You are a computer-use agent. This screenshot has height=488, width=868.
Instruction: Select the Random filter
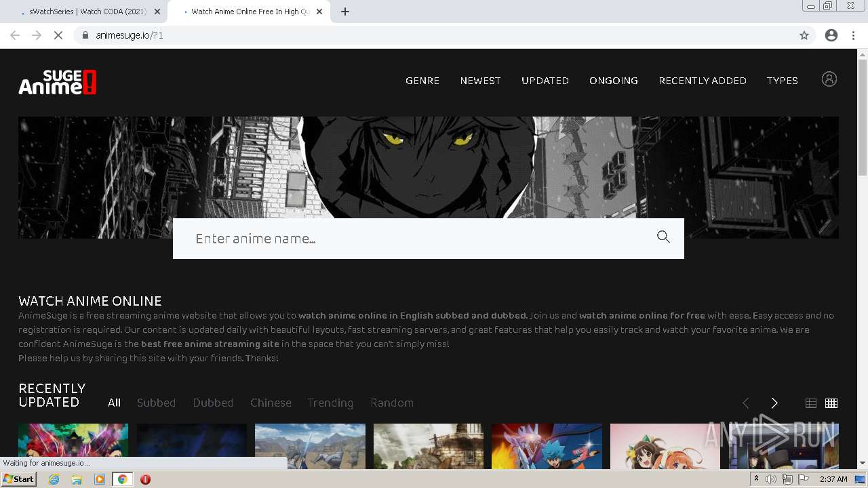[392, 403]
